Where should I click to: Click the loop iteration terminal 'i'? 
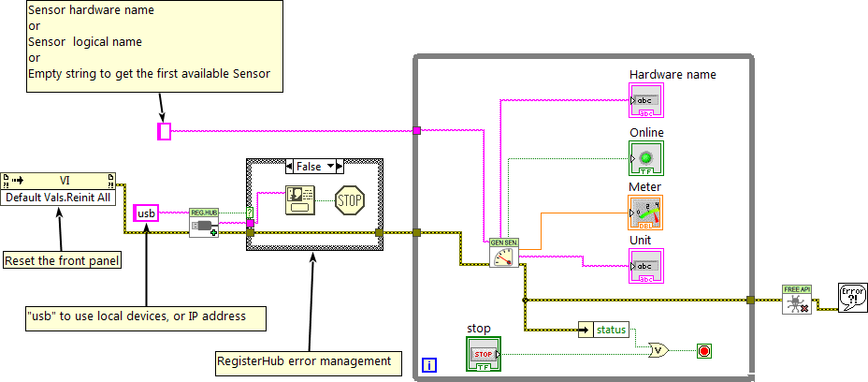pos(429,363)
